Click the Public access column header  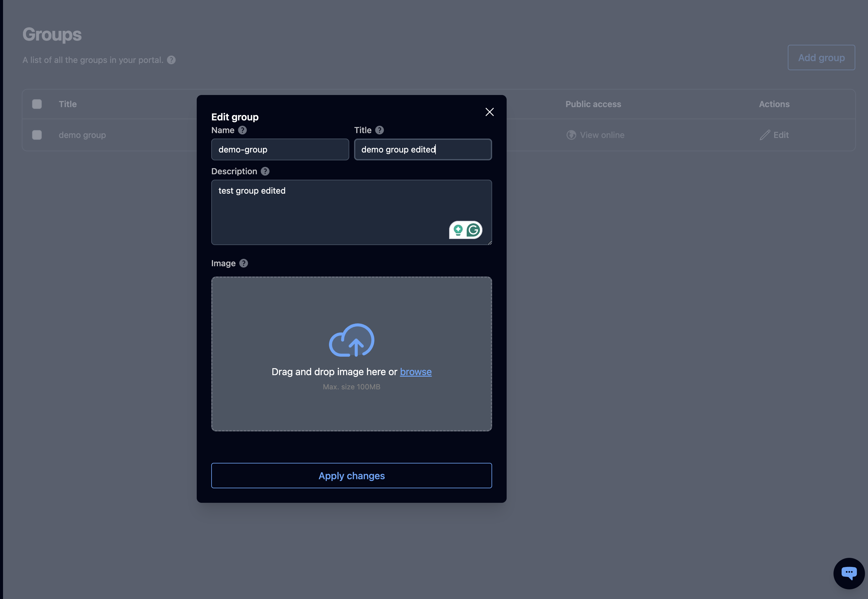tap(593, 104)
